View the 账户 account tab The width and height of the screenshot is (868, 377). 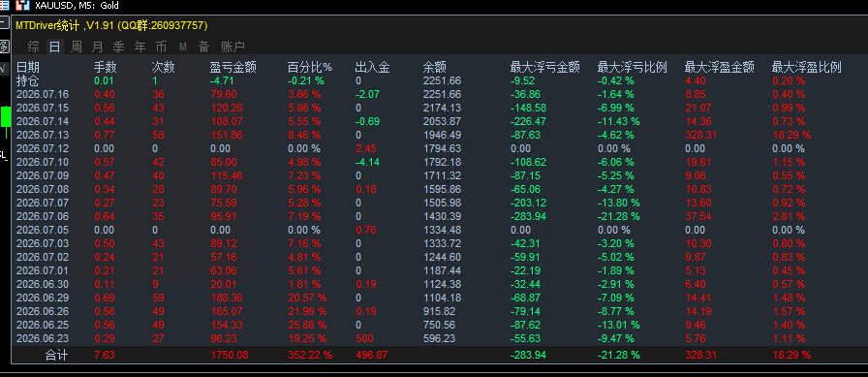click(x=232, y=47)
